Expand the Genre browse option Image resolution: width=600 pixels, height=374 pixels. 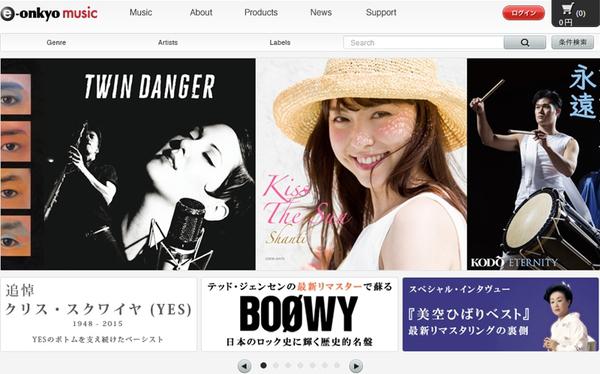(x=56, y=42)
